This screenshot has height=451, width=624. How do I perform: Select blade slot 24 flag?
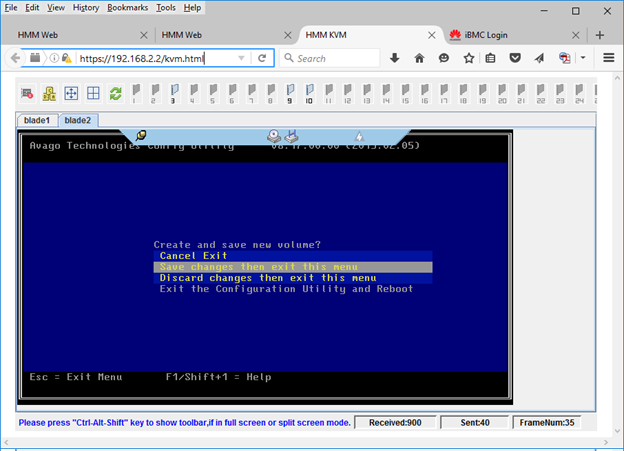pyautogui.click(x=579, y=94)
